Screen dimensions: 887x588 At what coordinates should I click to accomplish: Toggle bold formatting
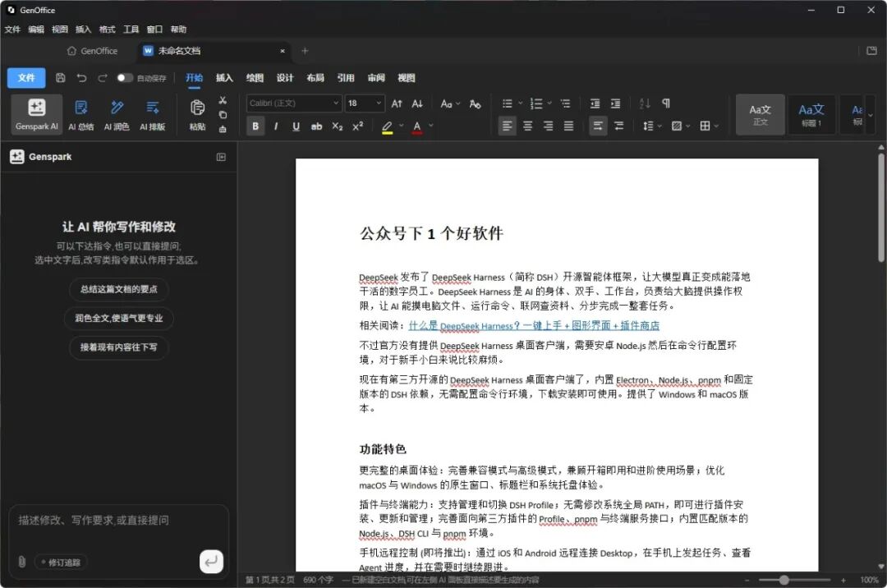coord(255,126)
